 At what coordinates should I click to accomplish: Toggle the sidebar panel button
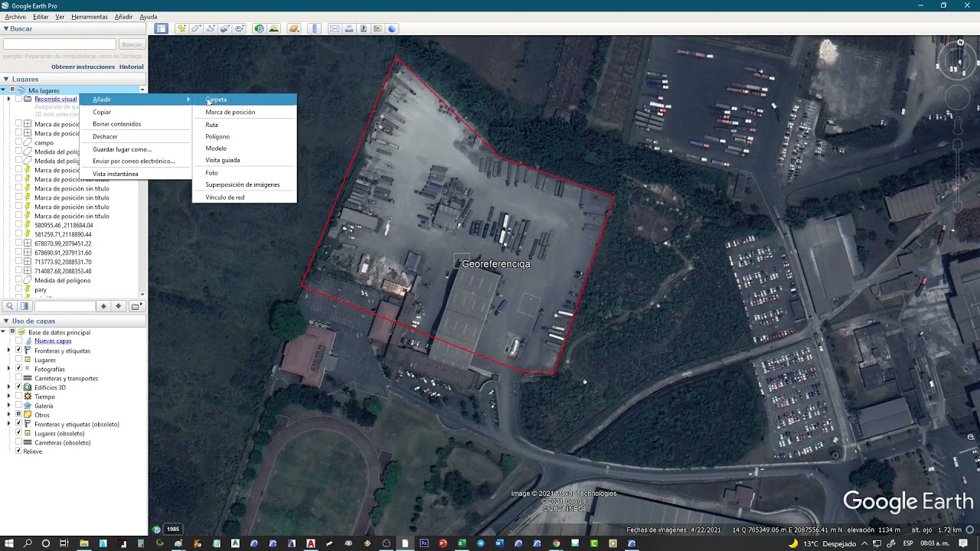(161, 29)
